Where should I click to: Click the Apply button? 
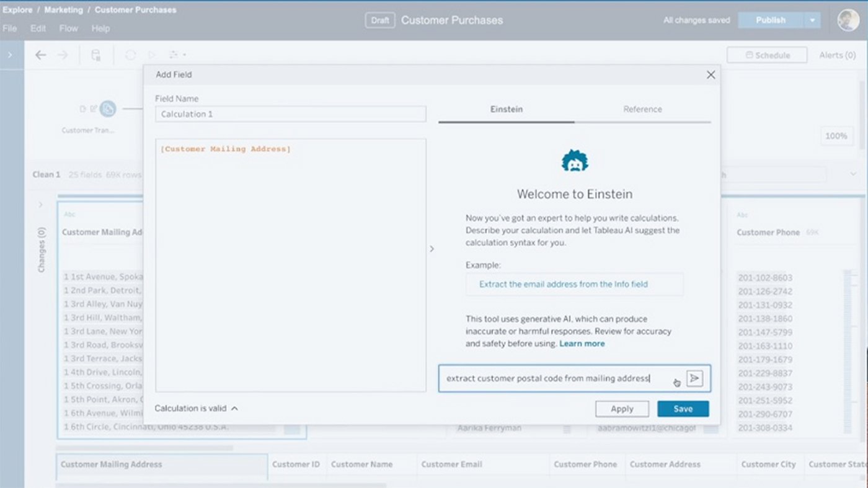pos(622,409)
